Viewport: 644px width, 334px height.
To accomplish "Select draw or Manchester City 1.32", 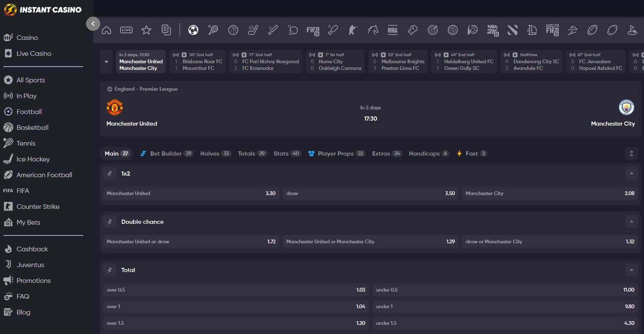I will coord(550,242).
